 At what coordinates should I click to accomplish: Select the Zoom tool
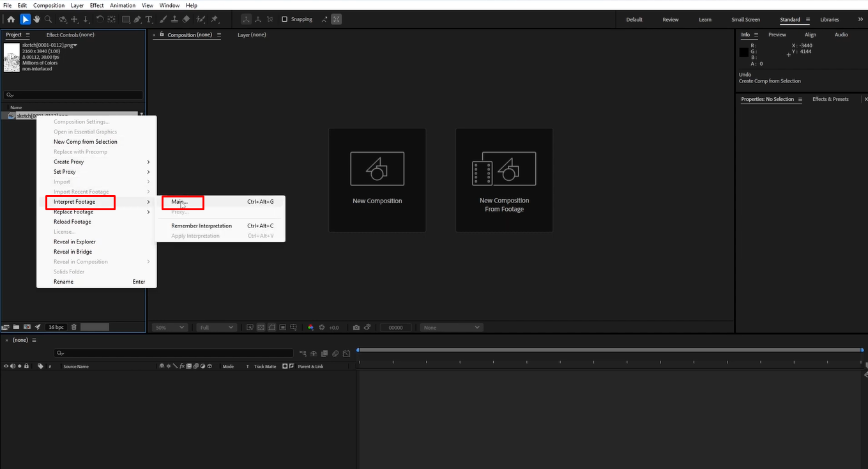pyautogui.click(x=48, y=19)
